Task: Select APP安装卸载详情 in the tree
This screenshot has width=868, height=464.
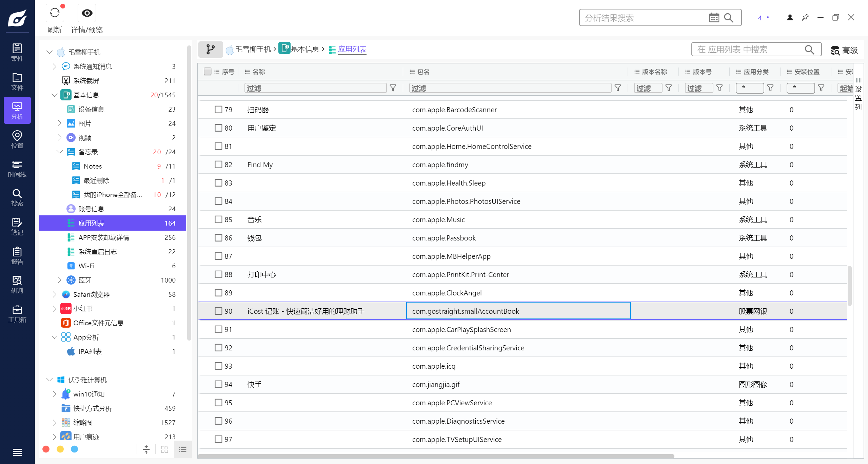Action: [x=104, y=237]
